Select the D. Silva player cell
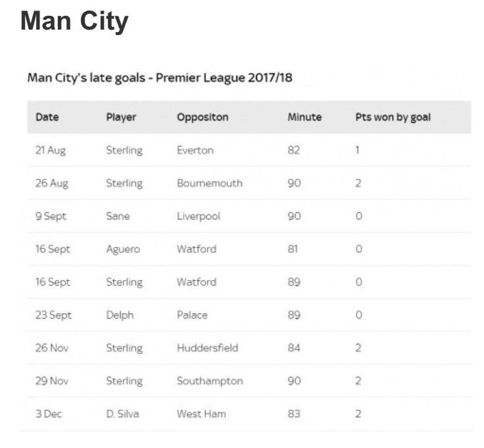This screenshot has width=484, height=448. (x=122, y=414)
